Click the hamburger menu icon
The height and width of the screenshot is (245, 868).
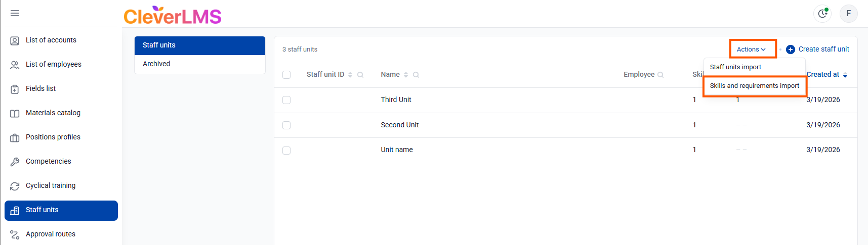tap(15, 13)
